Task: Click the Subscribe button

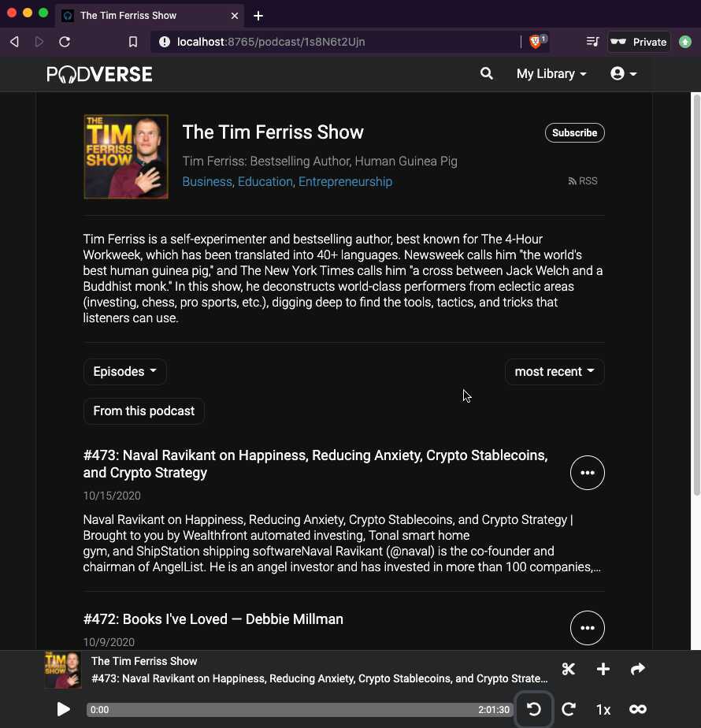Action: (x=574, y=132)
